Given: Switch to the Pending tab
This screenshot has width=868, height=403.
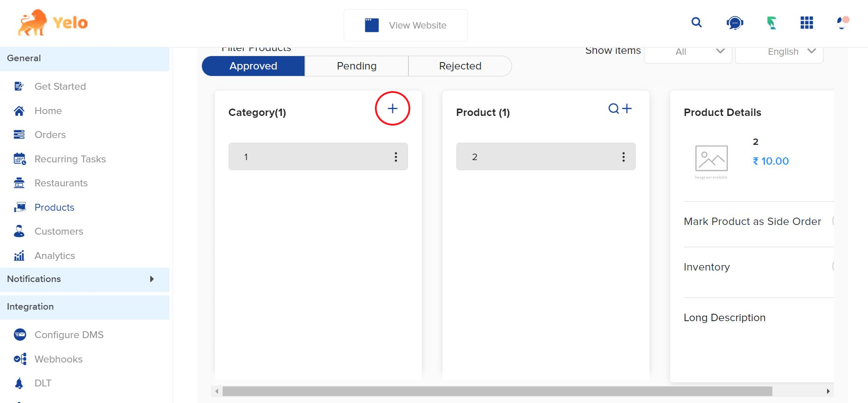Looking at the screenshot, I should point(356,66).
